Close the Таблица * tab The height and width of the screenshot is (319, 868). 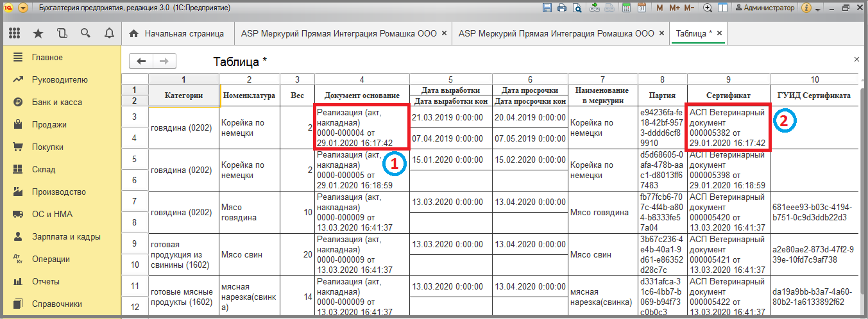(720, 33)
